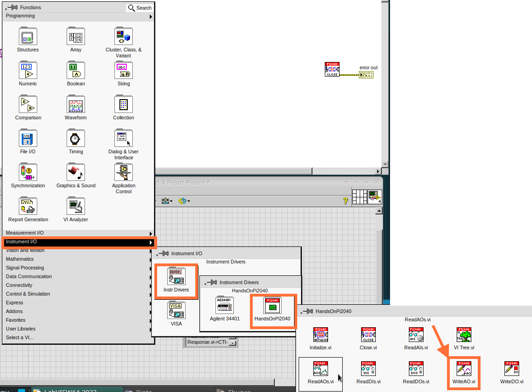Open the Resize Objects toolbar dropdown

coord(167,201)
